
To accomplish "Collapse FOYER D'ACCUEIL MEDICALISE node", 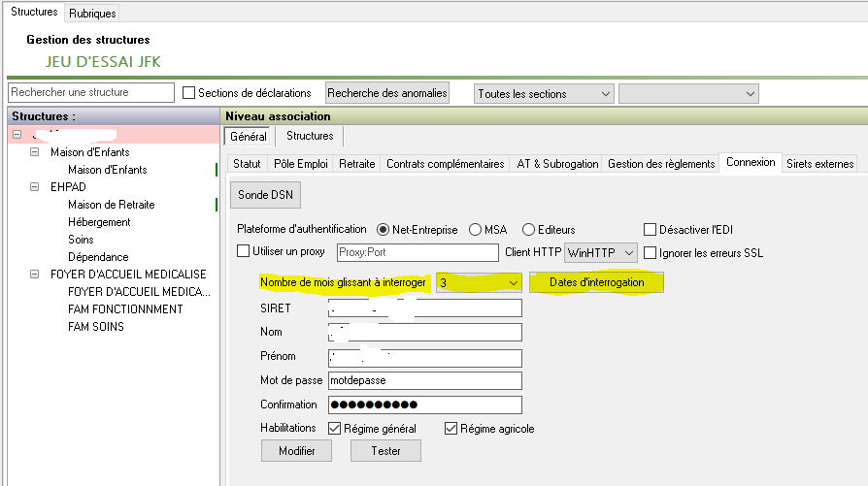I will tap(35, 275).
